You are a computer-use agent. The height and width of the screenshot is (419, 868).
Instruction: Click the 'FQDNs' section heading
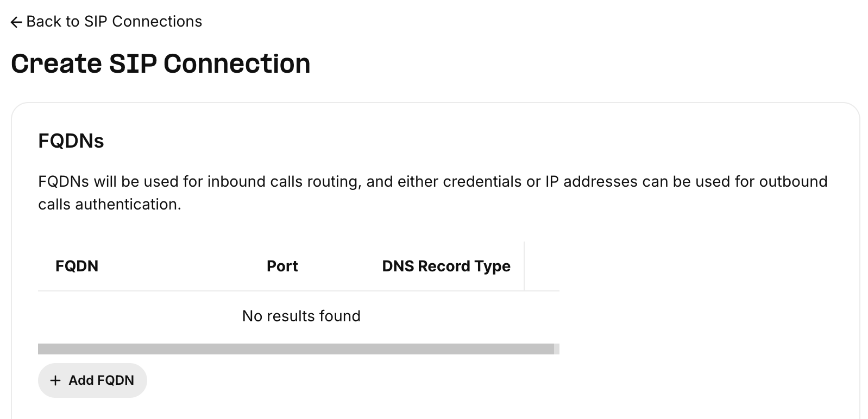click(71, 141)
